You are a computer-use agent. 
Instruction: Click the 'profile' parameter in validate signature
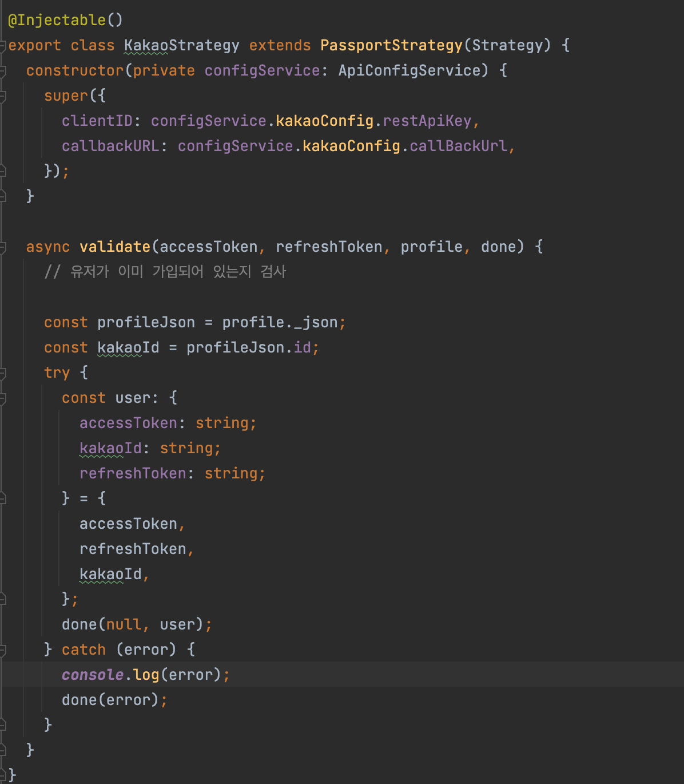tap(431, 247)
